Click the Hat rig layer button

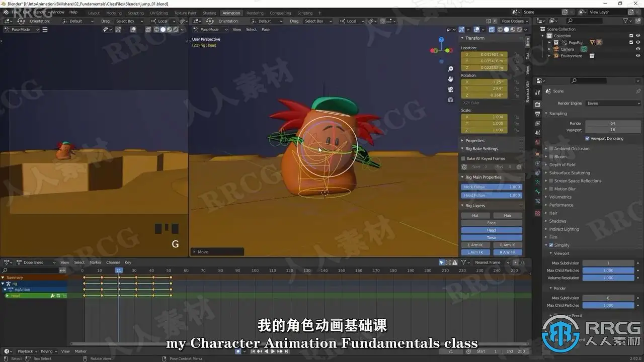475,216
